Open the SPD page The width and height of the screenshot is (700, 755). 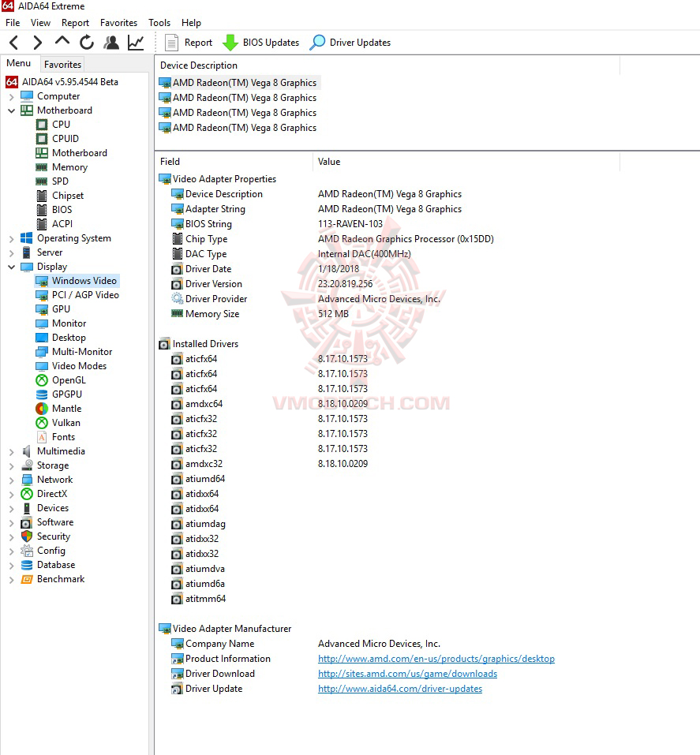(60, 181)
